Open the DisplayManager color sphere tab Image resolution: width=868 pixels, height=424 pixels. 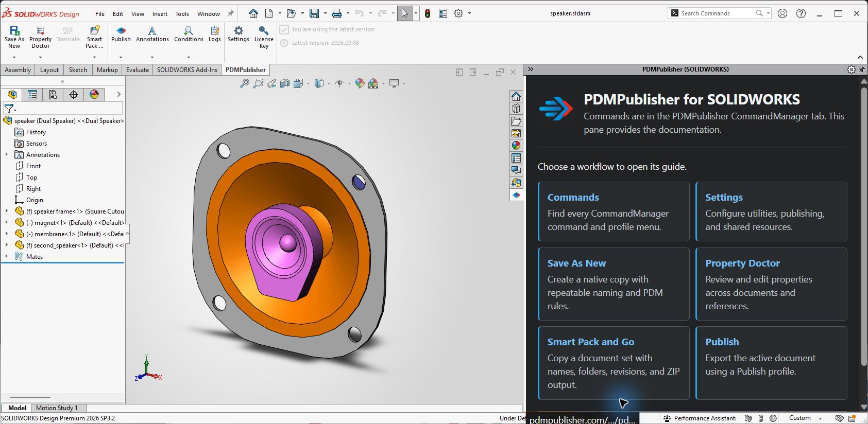click(94, 94)
